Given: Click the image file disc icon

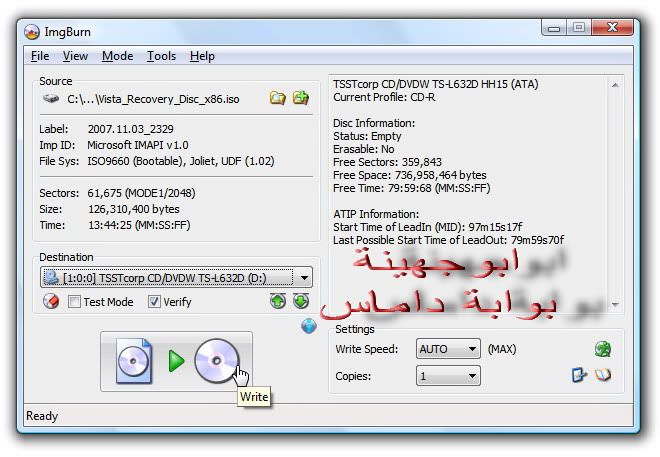Looking at the screenshot, I should [x=134, y=361].
